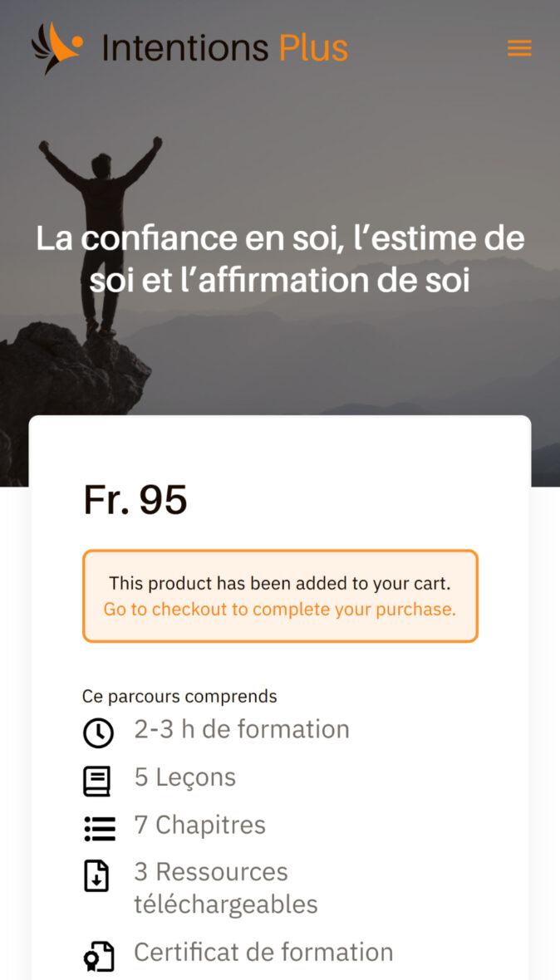560x980 pixels.
Task: Click the downloadable resources icon
Action: coord(98,875)
